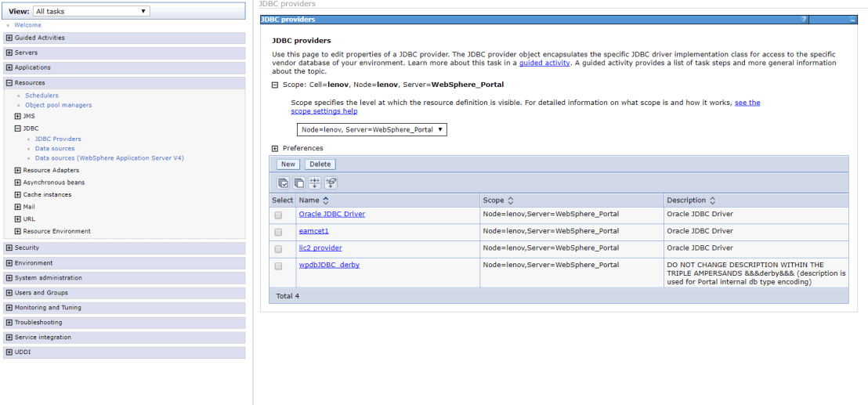Screen dimensions: 868x405
Task: Check the Oracle JDBC Driver row checkbox
Action: (x=278, y=215)
